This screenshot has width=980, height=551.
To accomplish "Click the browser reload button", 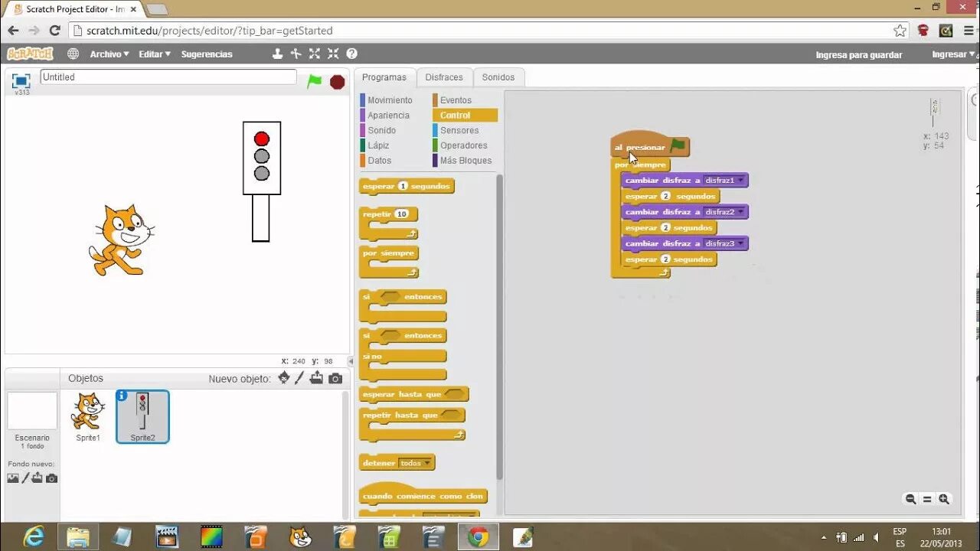I will click(x=54, y=31).
